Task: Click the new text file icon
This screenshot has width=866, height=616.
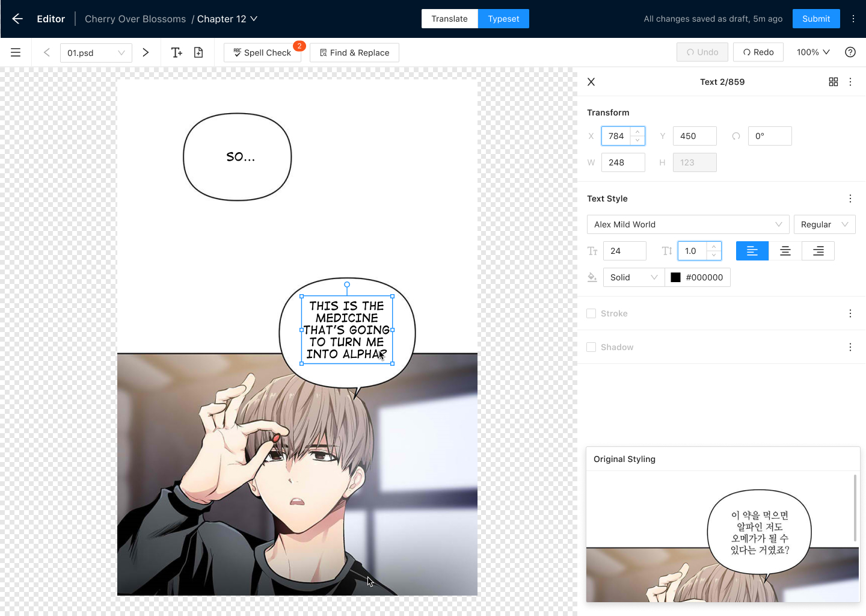Action: click(198, 52)
